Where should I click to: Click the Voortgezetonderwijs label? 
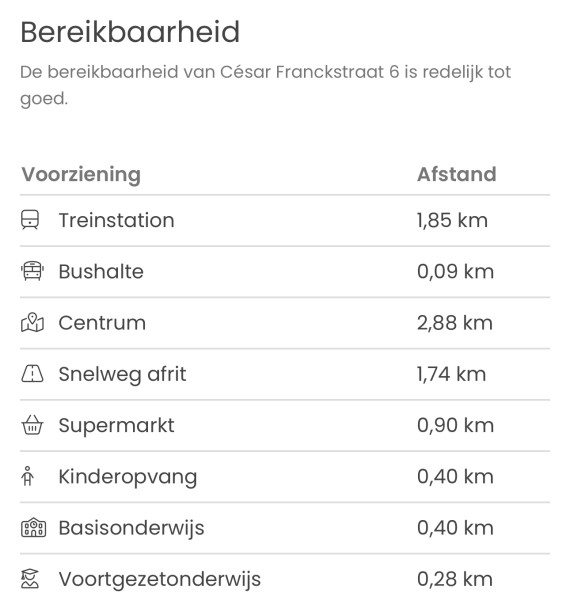click(x=160, y=579)
